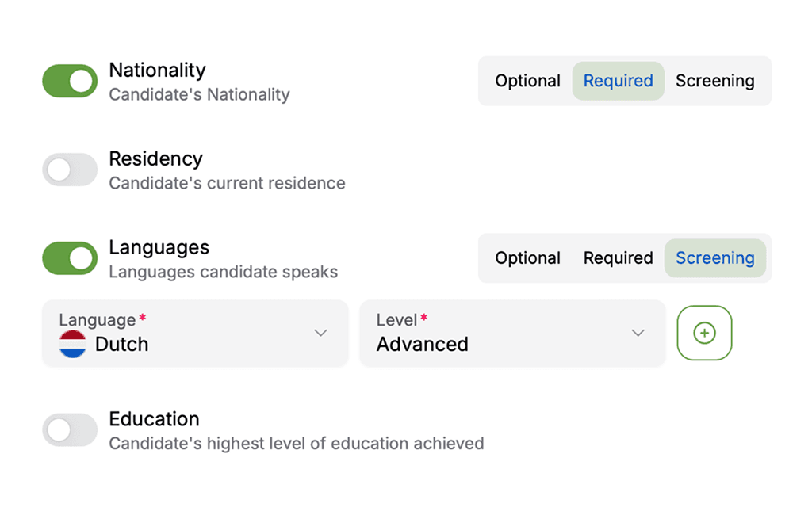
Task: Enable the Residency toggle
Action: (x=69, y=169)
